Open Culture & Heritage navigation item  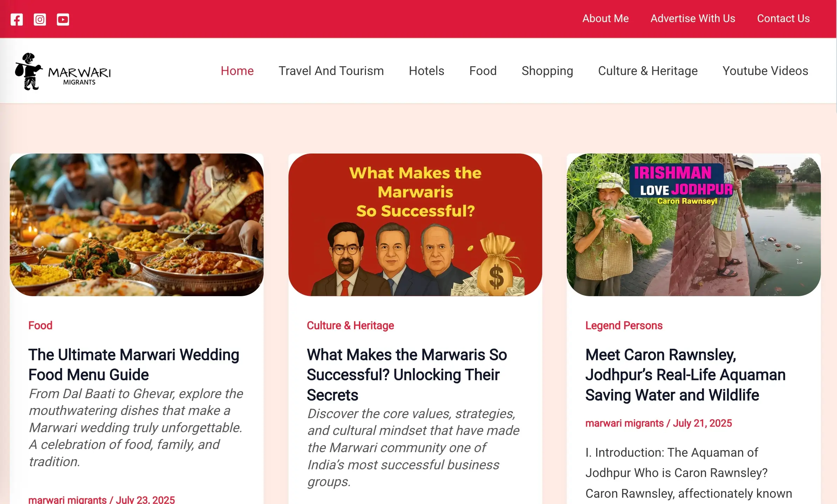tap(648, 71)
